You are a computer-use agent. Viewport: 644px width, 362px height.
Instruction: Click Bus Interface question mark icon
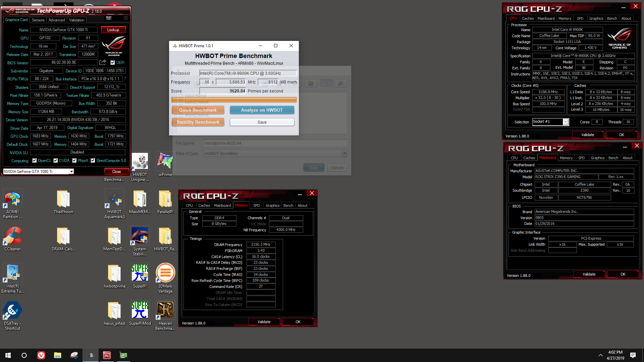pos(125,79)
